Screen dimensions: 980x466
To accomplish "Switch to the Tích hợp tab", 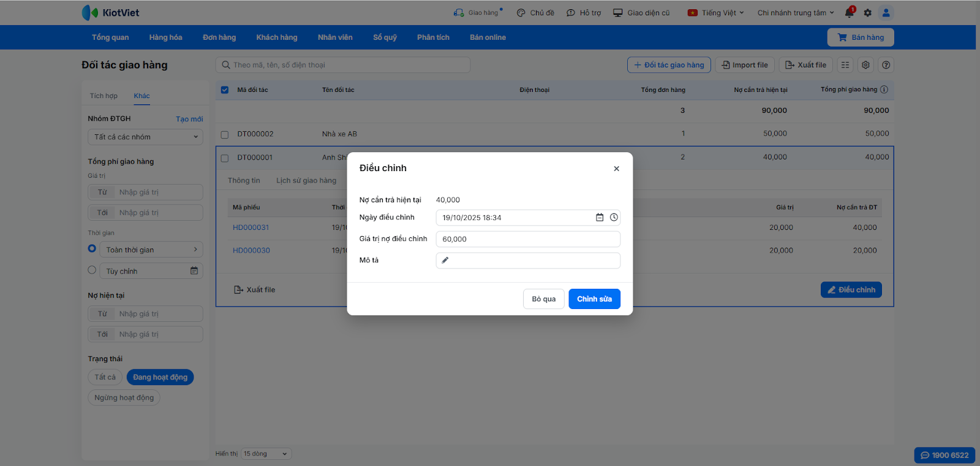I will pyautogui.click(x=104, y=96).
